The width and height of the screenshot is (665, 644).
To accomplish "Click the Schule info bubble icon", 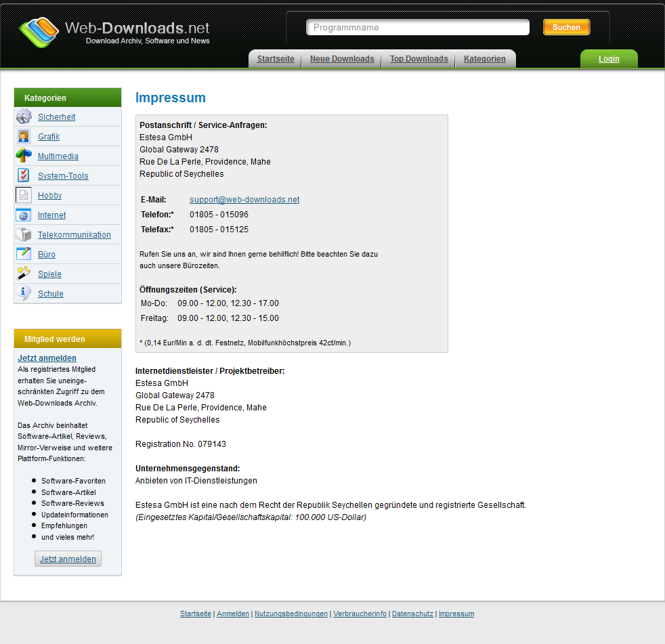I will point(24,293).
